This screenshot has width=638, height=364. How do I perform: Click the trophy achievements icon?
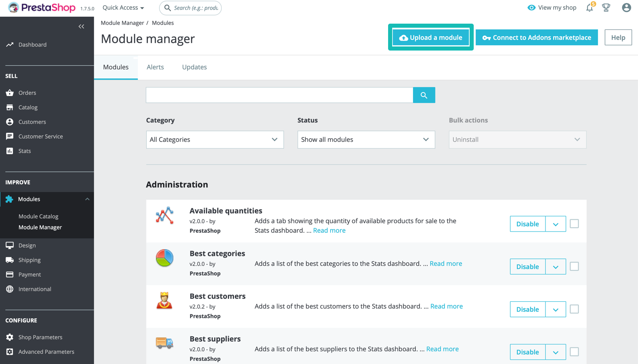[x=606, y=7]
